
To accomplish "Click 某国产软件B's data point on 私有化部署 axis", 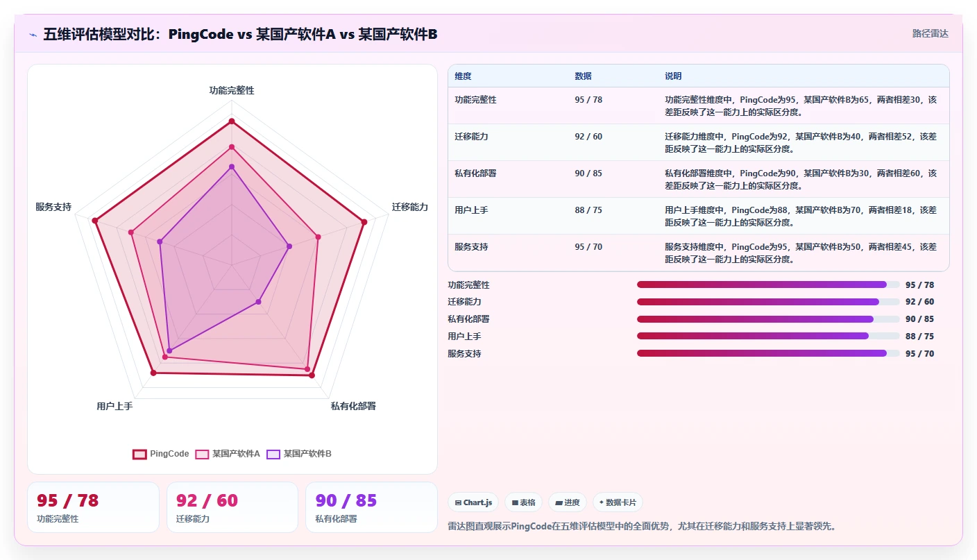I will pyautogui.click(x=258, y=301).
